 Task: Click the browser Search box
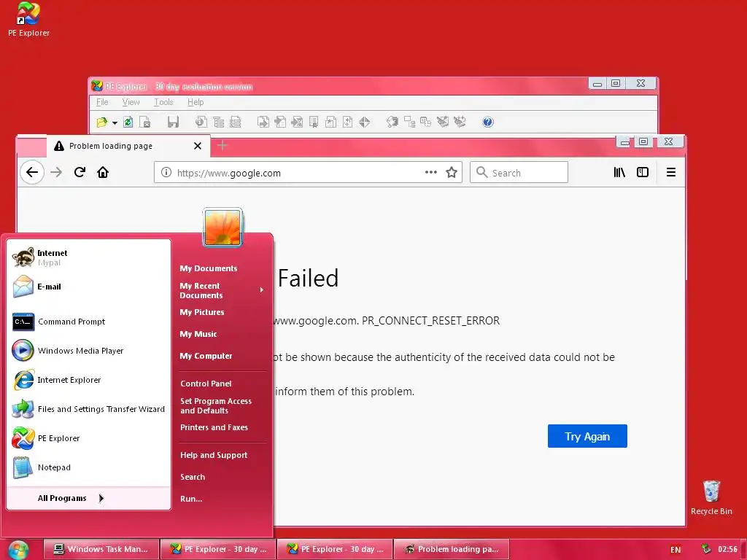coord(519,172)
